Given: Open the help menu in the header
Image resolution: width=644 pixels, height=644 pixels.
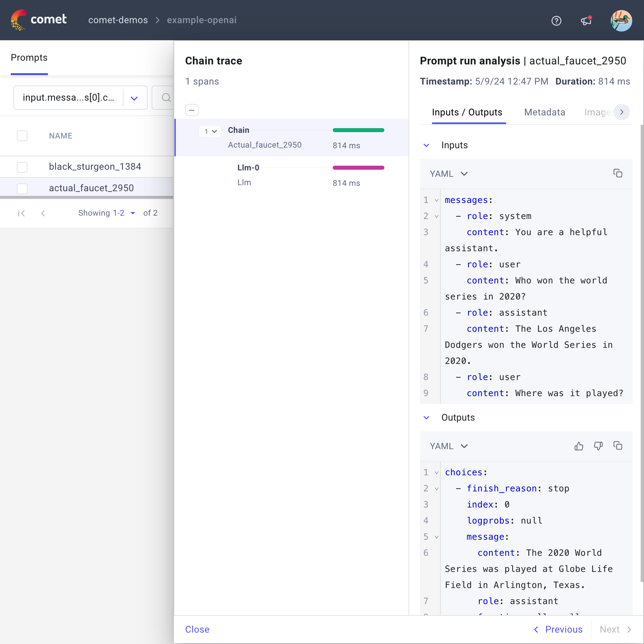Looking at the screenshot, I should click(556, 20).
